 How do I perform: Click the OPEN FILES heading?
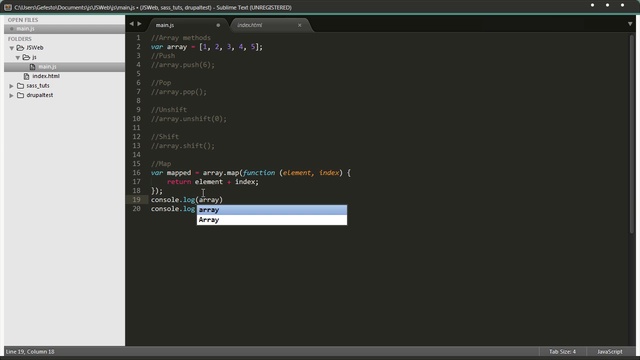[23, 20]
